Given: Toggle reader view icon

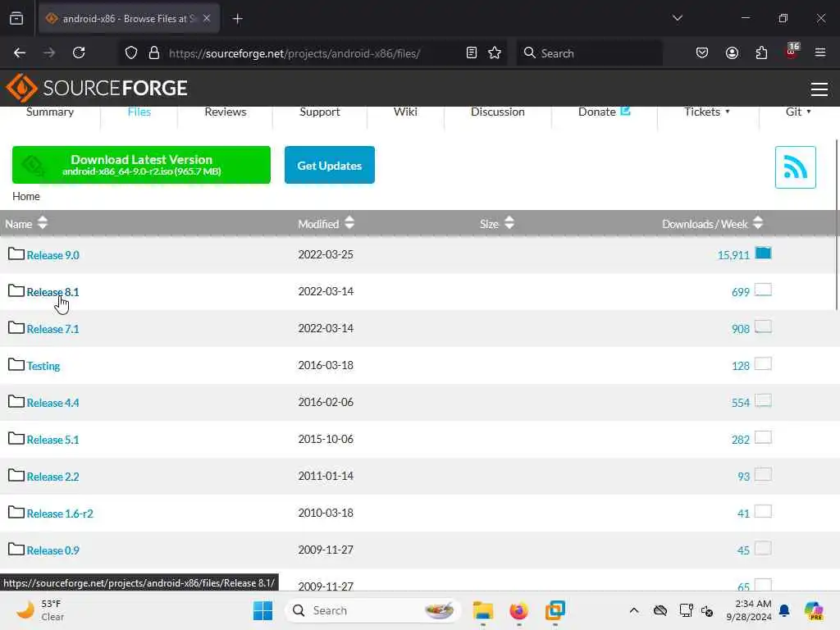Looking at the screenshot, I should (472, 52).
